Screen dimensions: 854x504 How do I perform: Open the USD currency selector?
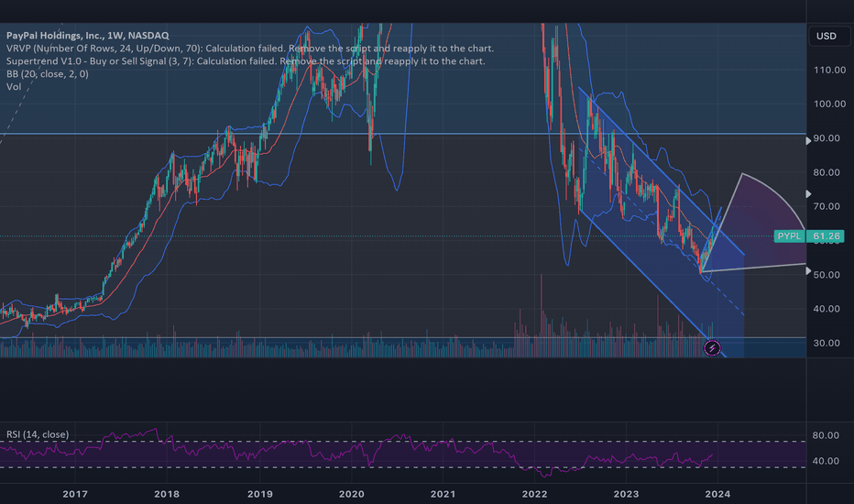click(x=829, y=36)
